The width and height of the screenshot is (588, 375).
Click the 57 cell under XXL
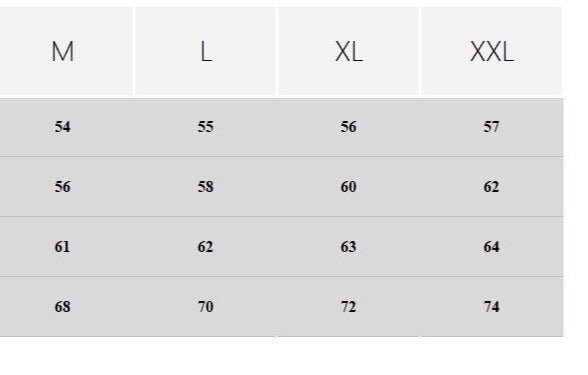pos(491,127)
